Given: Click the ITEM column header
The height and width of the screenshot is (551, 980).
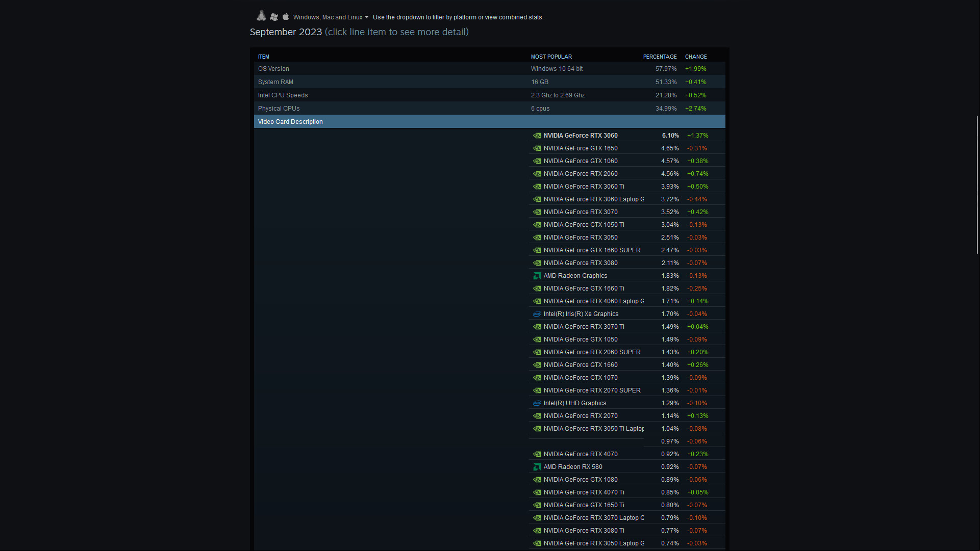Looking at the screenshot, I should (x=263, y=57).
